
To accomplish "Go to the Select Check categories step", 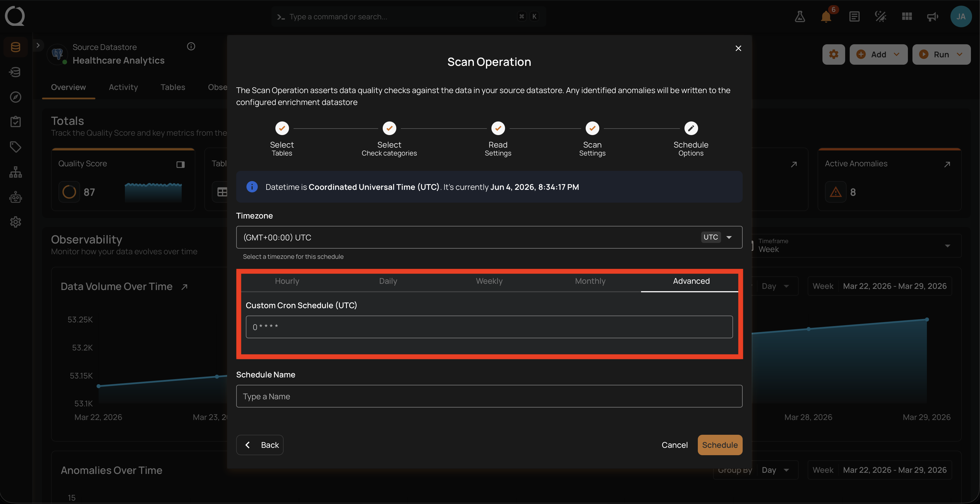I will 389,139.
